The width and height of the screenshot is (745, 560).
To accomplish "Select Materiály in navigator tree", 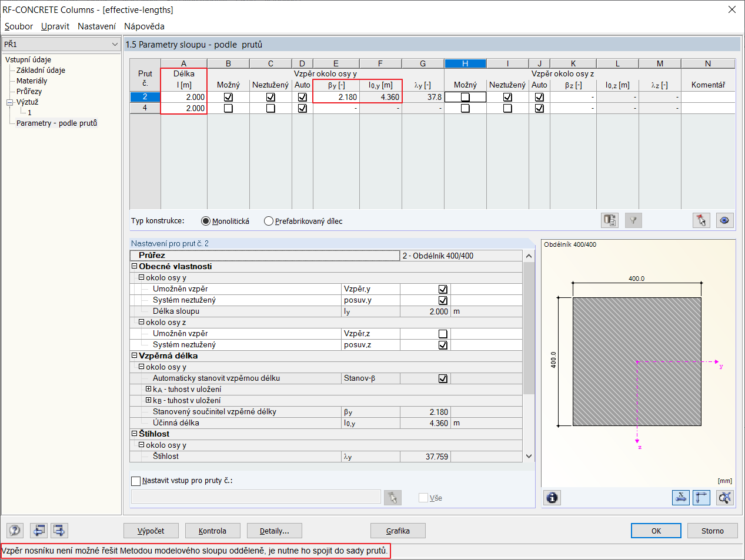I will pos(32,81).
